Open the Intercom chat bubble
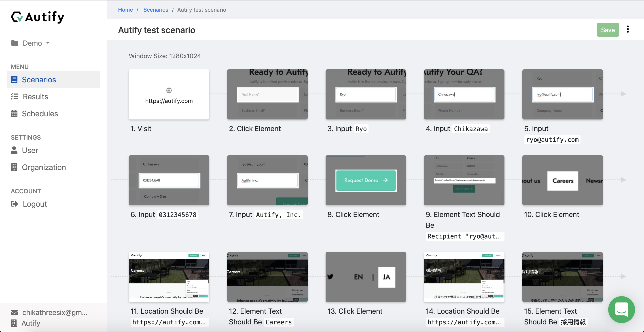The width and height of the screenshot is (644, 332). (x=621, y=310)
